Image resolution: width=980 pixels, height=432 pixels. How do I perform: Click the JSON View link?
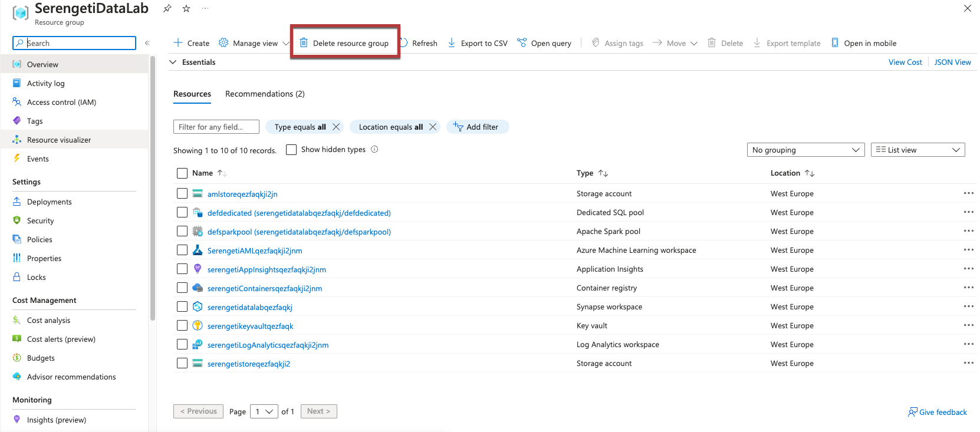click(952, 62)
